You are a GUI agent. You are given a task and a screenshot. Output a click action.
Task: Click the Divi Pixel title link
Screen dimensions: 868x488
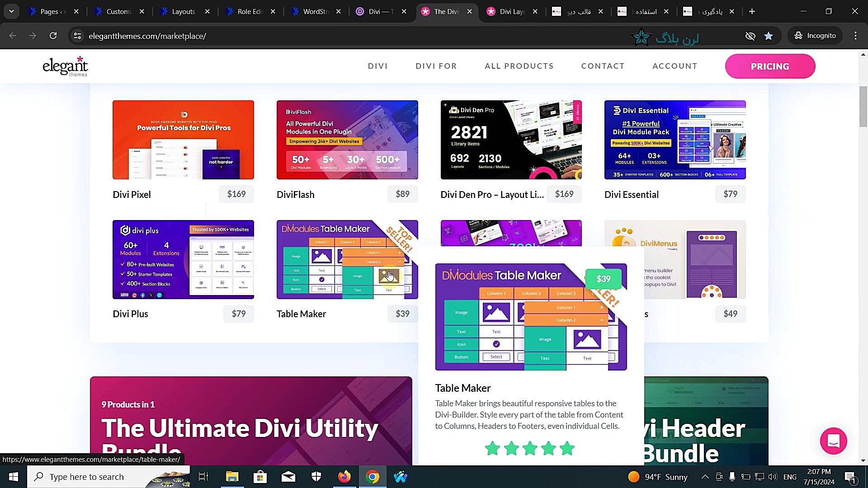132,194
